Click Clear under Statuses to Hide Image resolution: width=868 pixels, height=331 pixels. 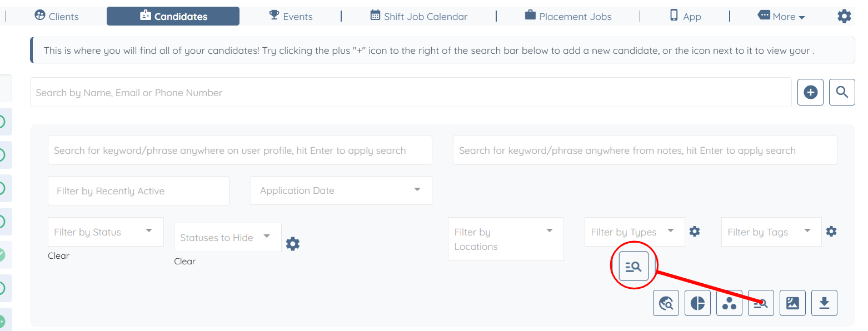(184, 262)
